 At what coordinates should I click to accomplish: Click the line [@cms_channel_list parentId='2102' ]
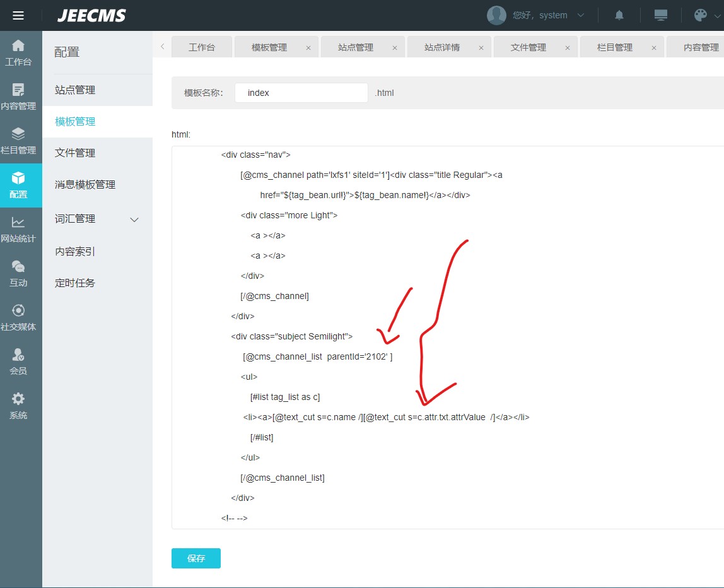[317, 356]
